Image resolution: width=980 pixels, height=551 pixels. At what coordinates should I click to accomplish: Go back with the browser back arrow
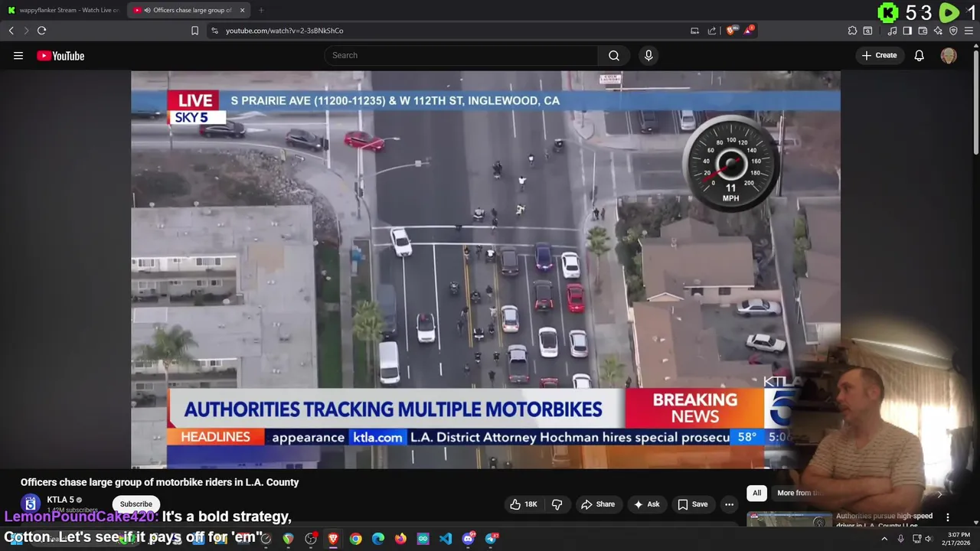(11, 31)
